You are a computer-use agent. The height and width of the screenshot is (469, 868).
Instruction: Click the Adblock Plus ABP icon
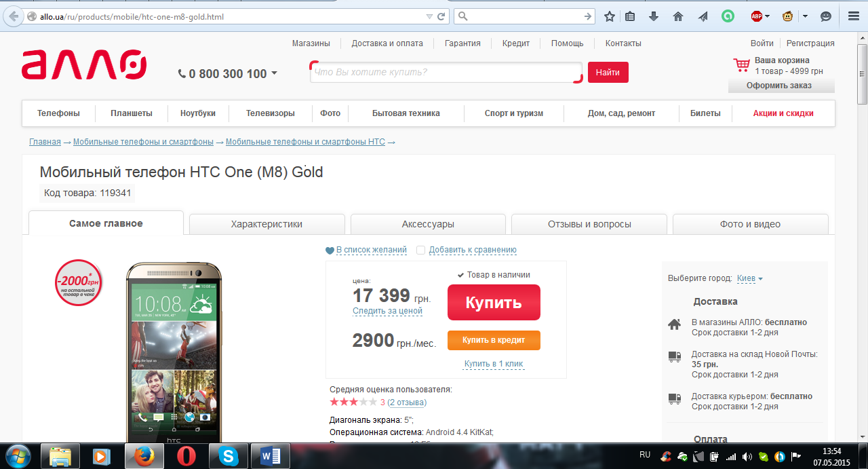tap(756, 16)
